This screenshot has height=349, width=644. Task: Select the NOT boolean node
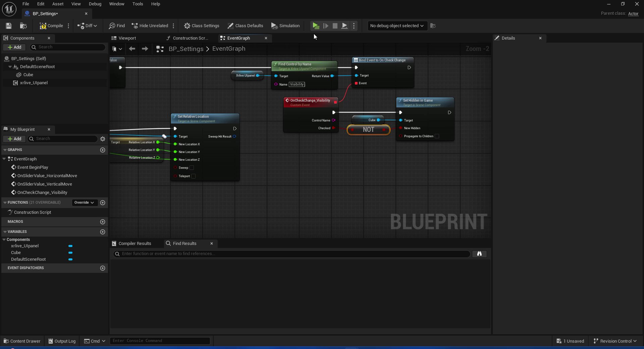tap(368, 130)
